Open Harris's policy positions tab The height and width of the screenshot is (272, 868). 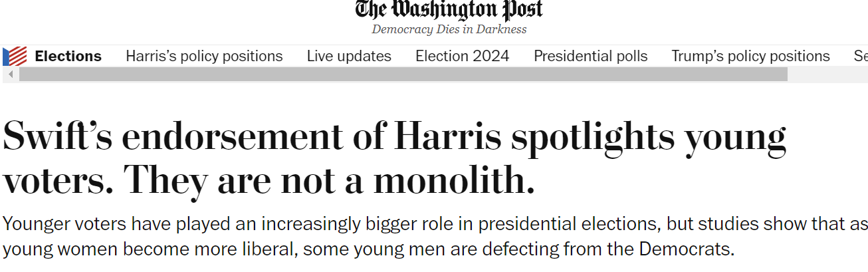(204, 57)
